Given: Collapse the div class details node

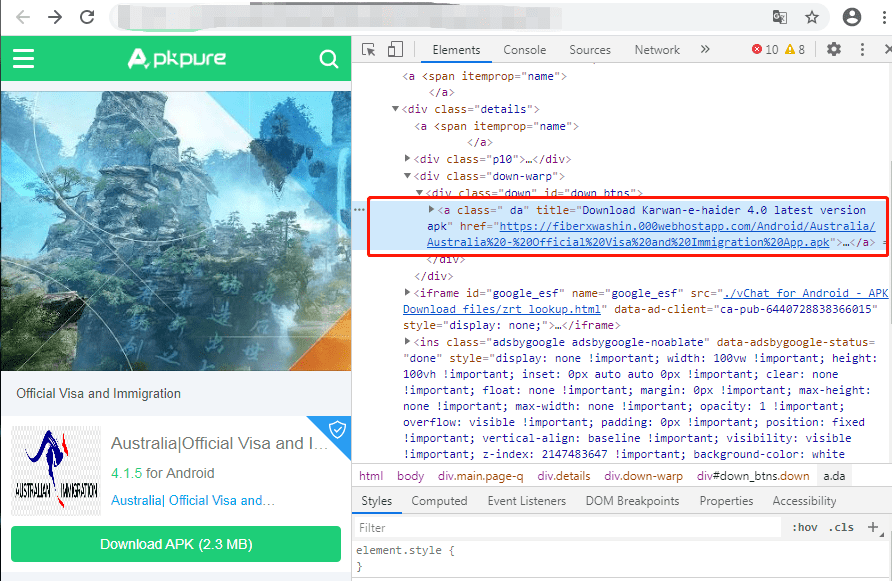Looking at the screenshot, I should pos(395,109).
